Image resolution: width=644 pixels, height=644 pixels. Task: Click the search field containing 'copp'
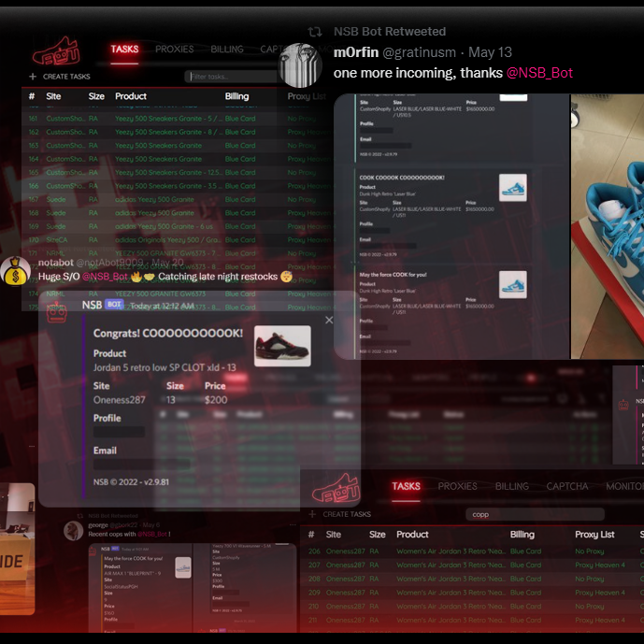533,514
